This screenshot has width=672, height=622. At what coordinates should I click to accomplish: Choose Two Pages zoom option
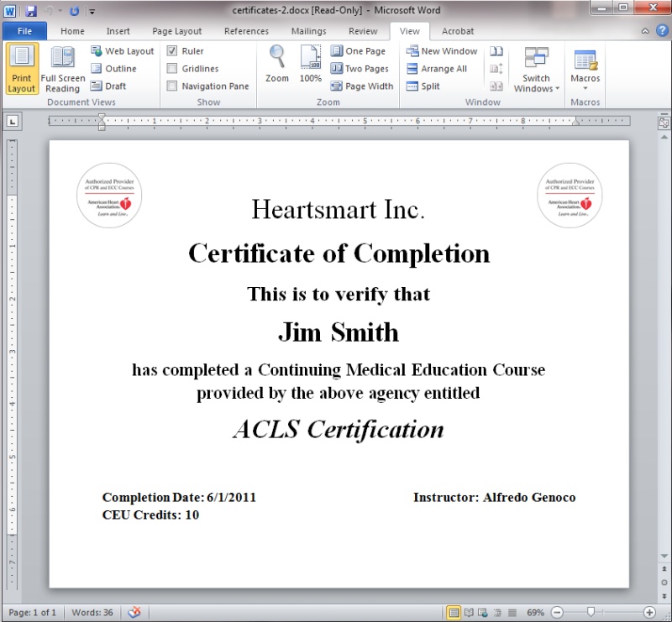click(x=360, y=69)
